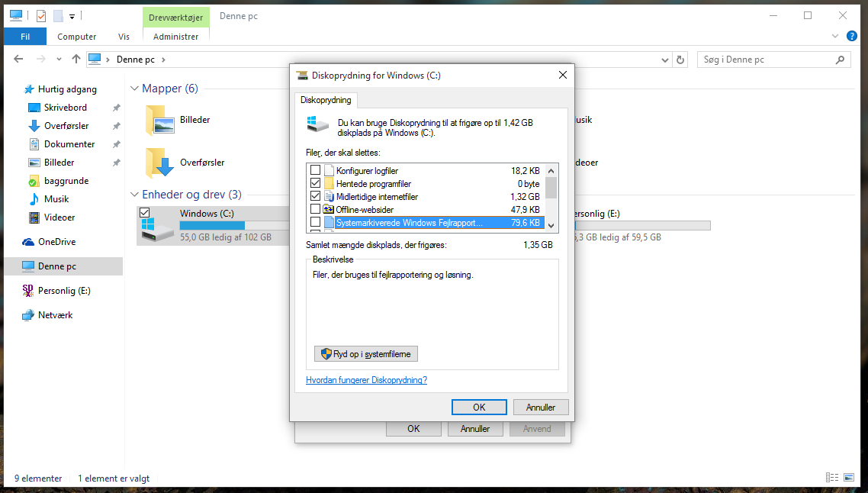This screenshot has height=493, width=868.
Task: Select the Midlertidige internetfiler row
Action: 425,197
